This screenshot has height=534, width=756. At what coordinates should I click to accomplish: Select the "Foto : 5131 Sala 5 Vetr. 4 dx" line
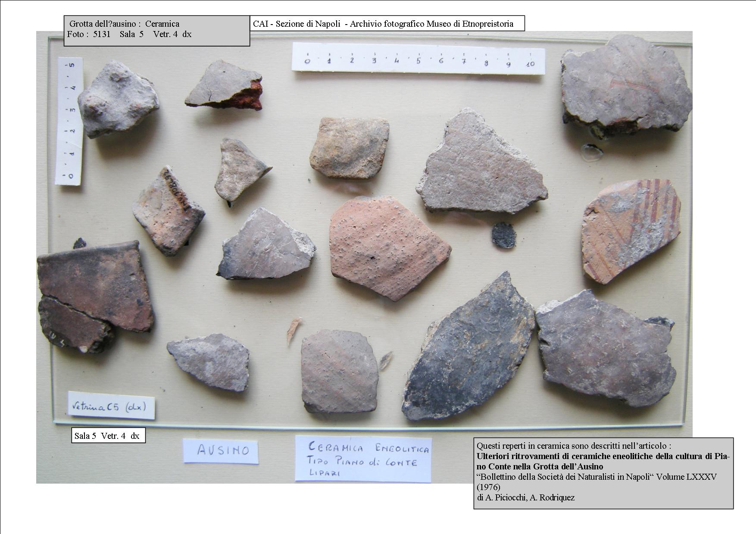click(x=129, y=34)
